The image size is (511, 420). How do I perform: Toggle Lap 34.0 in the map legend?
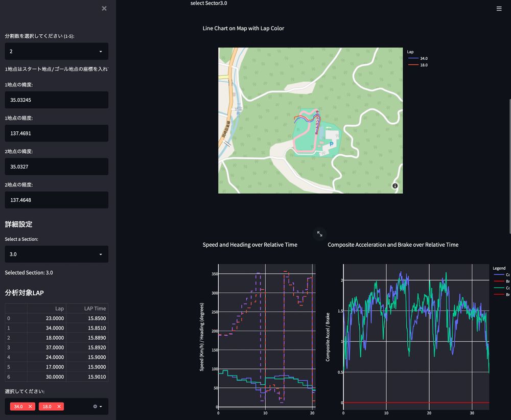coord(418,58)
